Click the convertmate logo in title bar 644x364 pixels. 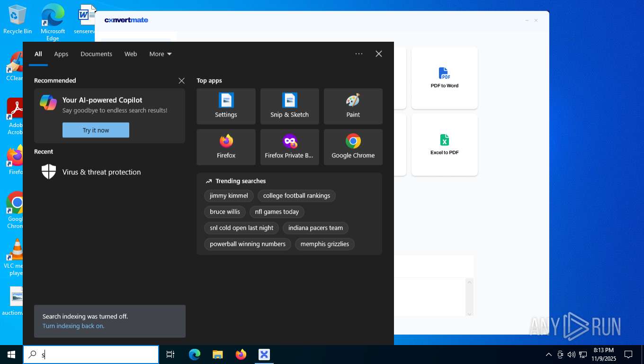click(x=126, y=20)
